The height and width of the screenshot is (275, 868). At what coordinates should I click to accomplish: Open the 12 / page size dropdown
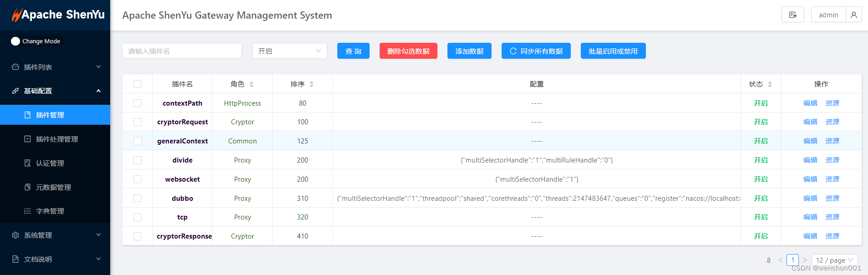(x=834, y=260)
